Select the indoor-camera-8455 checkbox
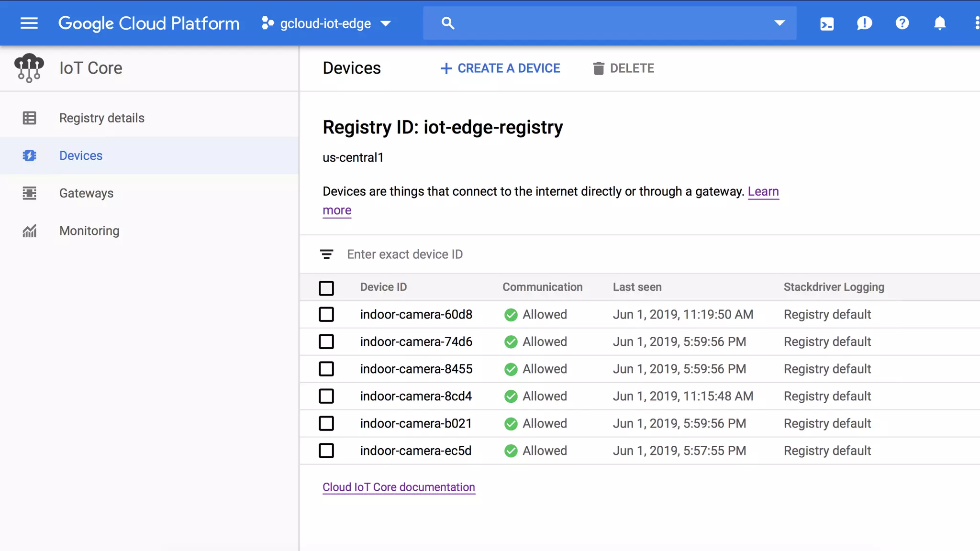Viewport: 980px width, 551px height. point(326,369)
